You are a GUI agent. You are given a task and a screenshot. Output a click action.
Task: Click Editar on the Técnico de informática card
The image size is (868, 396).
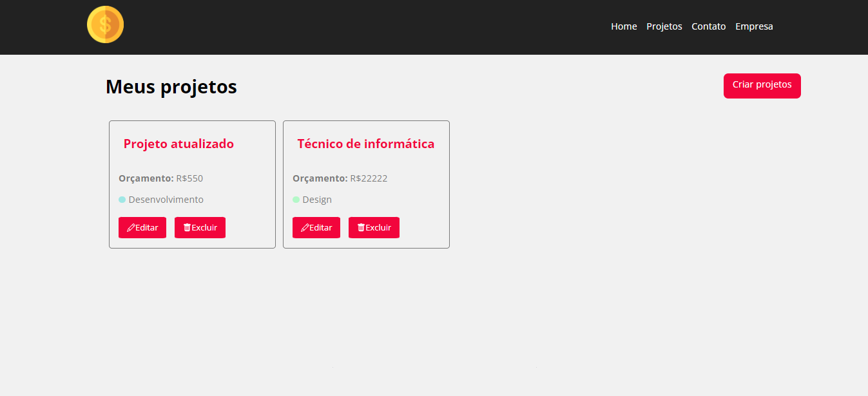[x=316, y=227]
